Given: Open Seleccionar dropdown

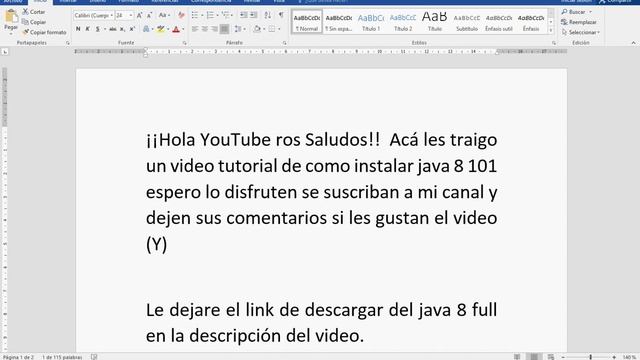Looking at the screenshot, I should (x=581, y=32).
